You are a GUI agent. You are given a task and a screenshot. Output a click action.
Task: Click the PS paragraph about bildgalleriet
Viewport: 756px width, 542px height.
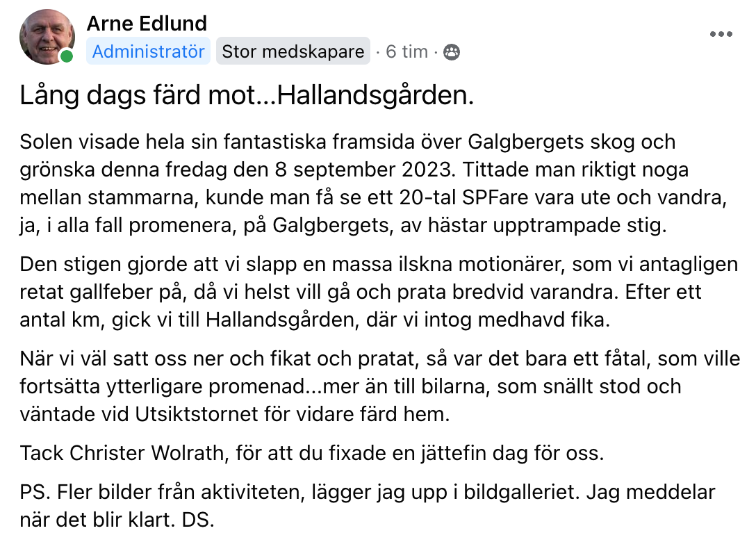pyautogui.click(x=368, y=506)
